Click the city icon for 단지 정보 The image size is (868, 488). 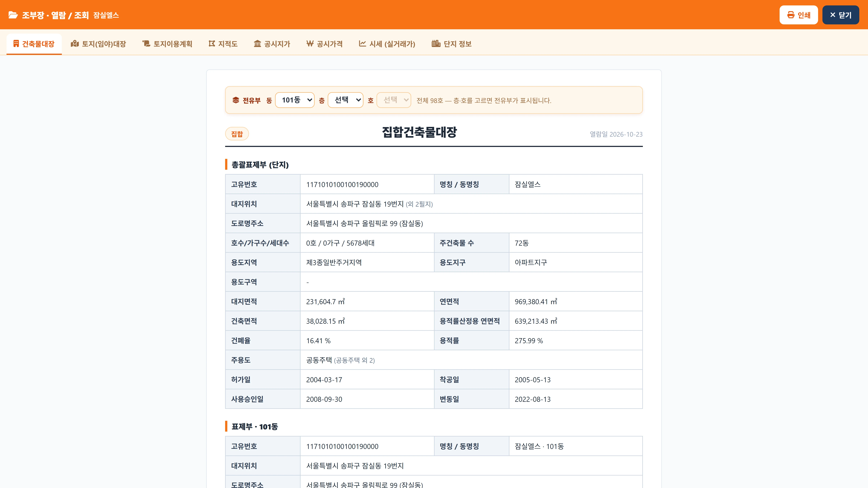(x=436, y=43)
